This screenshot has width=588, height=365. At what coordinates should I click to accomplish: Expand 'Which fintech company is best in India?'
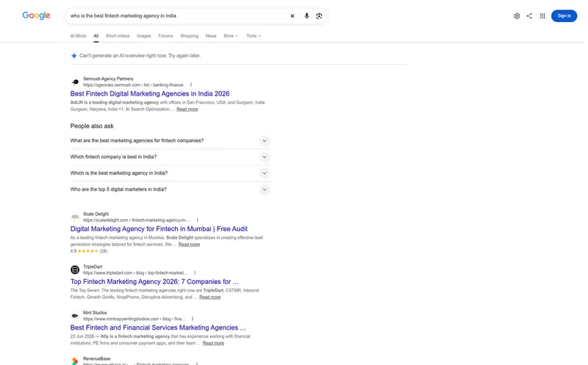pyautogui.click(x=170, y=157)
